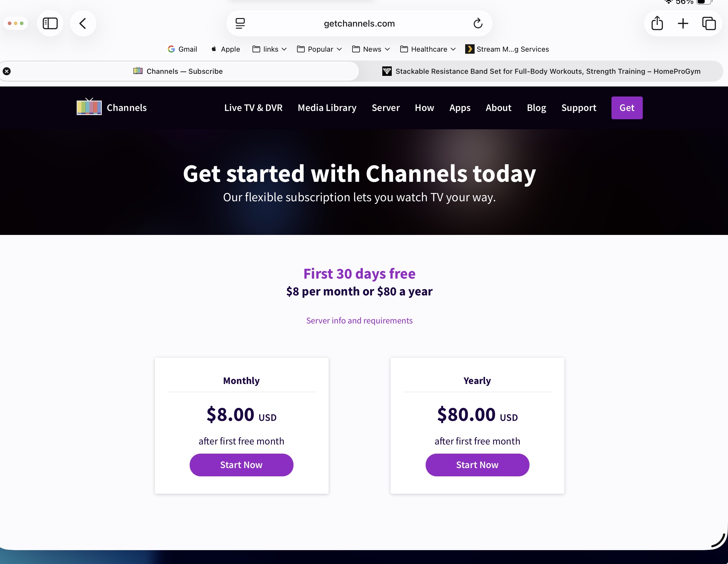Show the tab overview icon
Screen dimensions: 728x564
point(709,23)
